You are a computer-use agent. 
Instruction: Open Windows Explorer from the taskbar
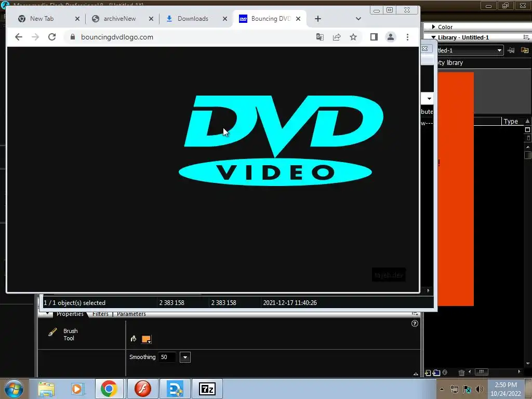pyautogui.click(x=46, y=389)
